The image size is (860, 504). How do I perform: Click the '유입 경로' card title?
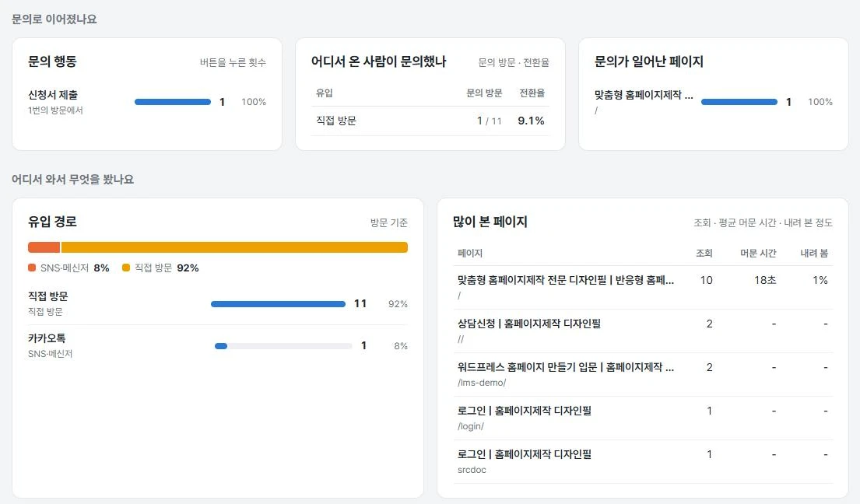[52, 222]
